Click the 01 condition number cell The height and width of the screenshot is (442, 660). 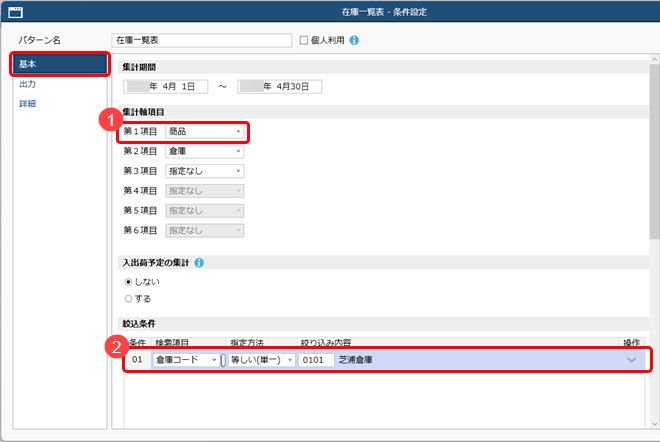pos(137,359)
